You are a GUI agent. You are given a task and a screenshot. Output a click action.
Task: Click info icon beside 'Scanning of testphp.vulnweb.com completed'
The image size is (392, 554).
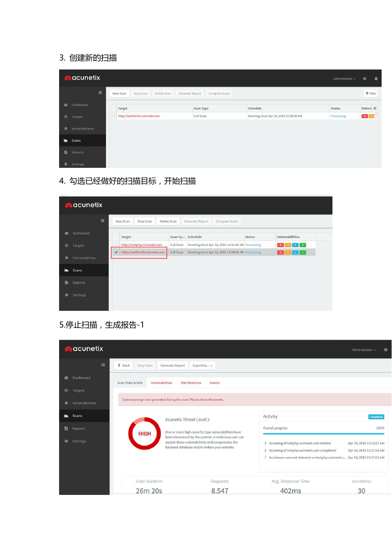265,450
